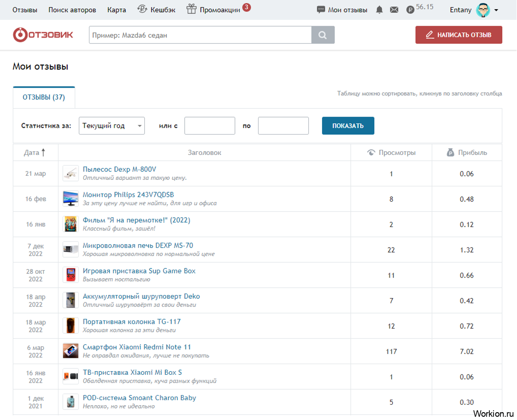Image resolution: width=517 pixels, height=420 pixels.
Task: Click the start date field after 'или с'
Action: (210, 126)
